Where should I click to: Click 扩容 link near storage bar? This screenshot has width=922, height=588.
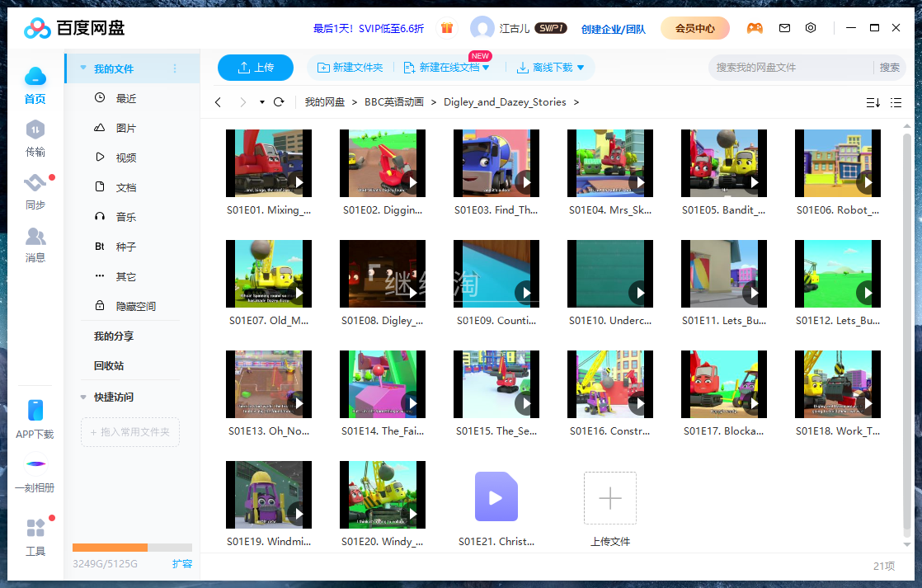(x=182, y=564)
